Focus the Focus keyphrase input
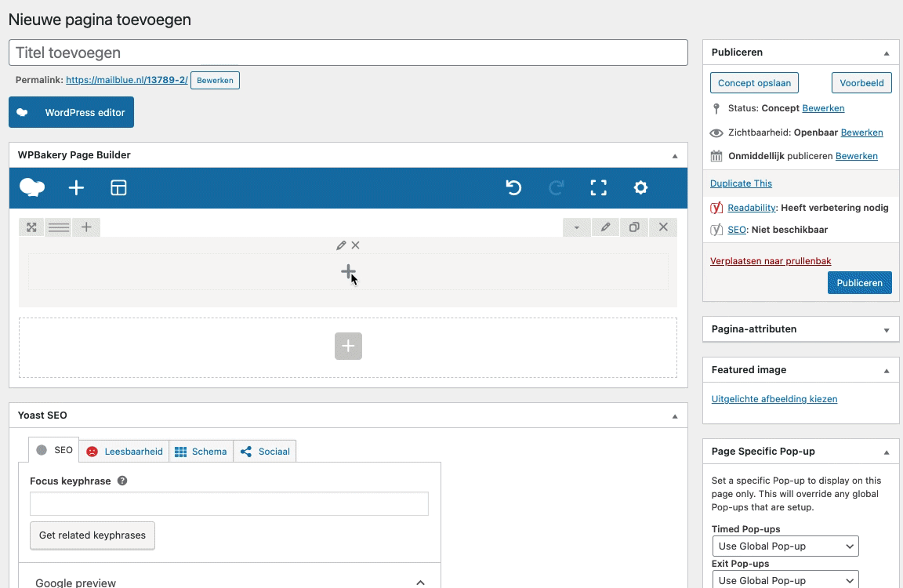The height and width of the screenshot is (588, 903). 229,504
